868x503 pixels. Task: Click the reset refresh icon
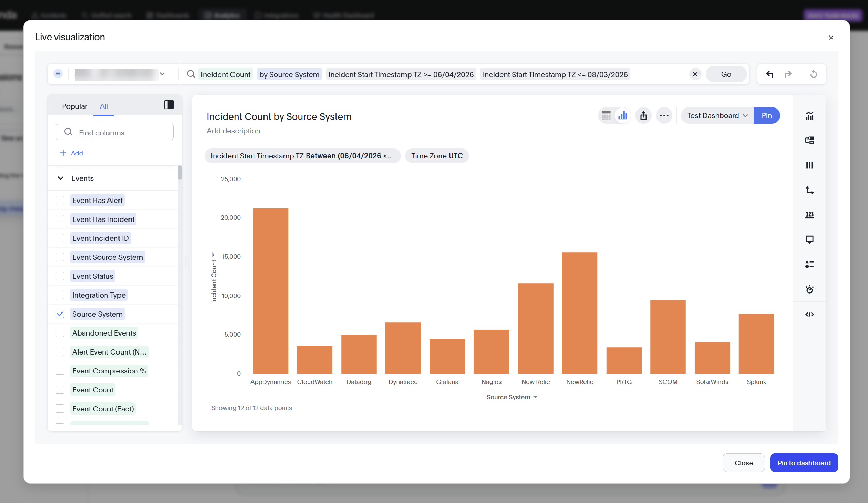click(x=814, y=74)
